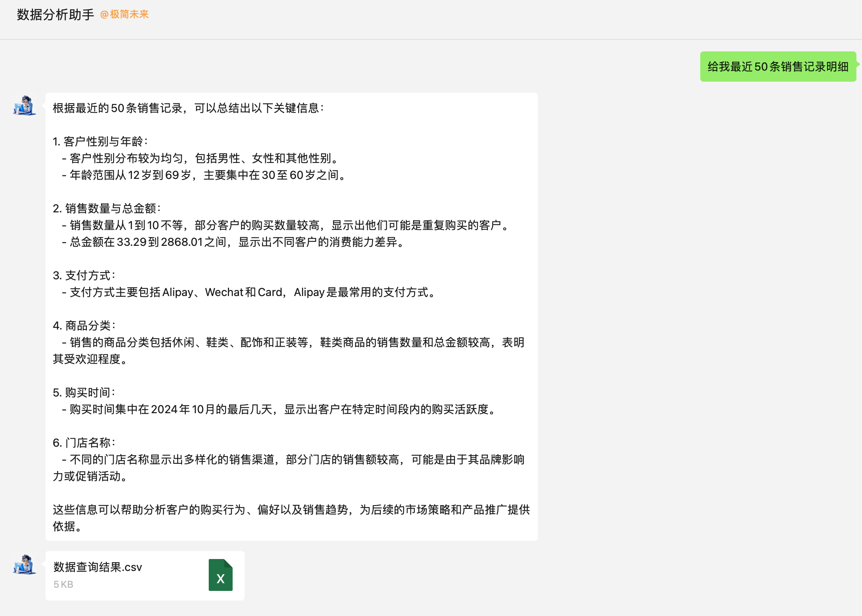The width and height of the screenshot is (862, 616).
Task: Open the 数据查询结果.csv attachment card
Action: click(x=144, y=575)
